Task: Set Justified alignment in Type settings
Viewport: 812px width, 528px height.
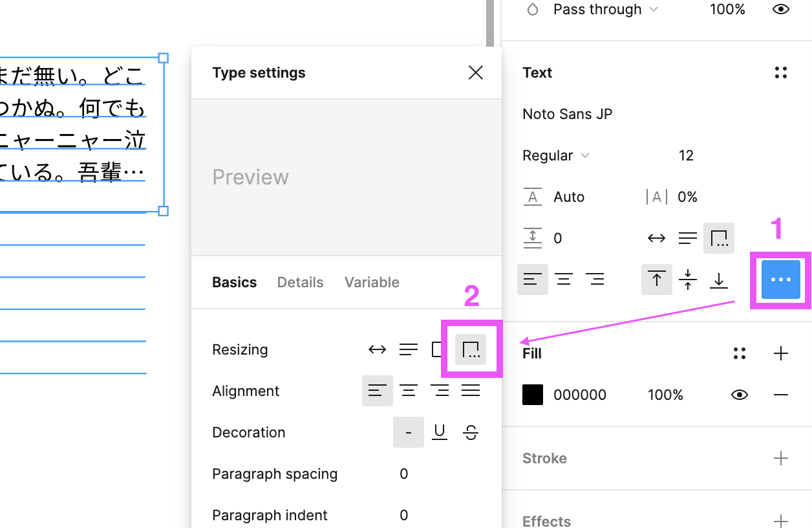Action: point(471,391)
